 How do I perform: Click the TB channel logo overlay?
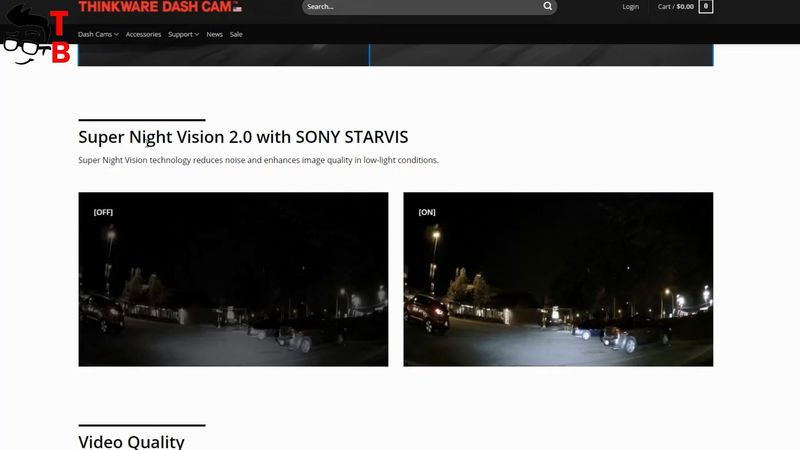click(36, 36)
